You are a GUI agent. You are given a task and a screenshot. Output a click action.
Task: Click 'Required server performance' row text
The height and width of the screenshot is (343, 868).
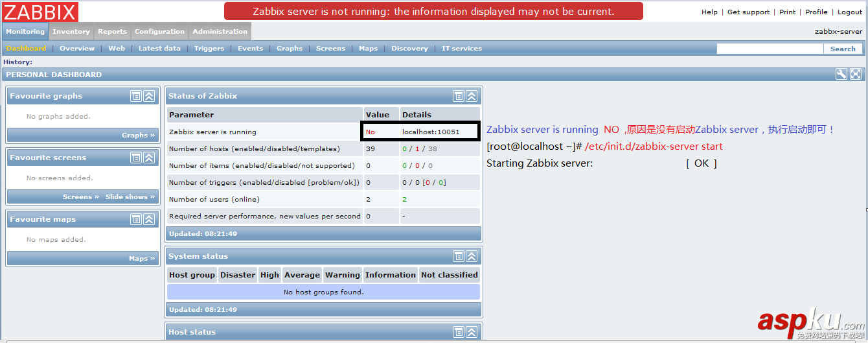pos(265,216)
